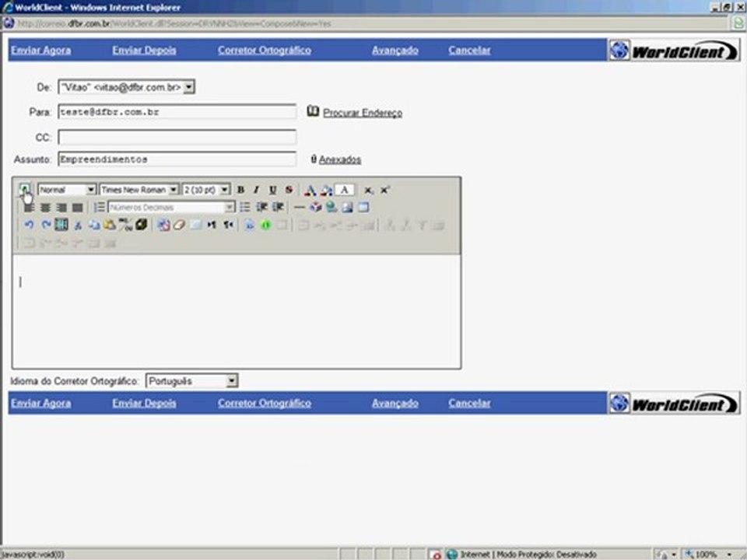Click the empty CC field
747x560 pixels.
click(177, 137)
